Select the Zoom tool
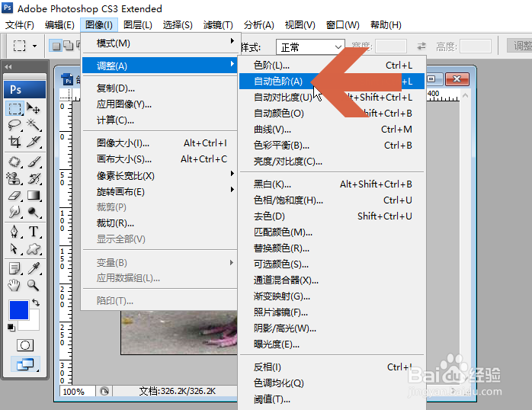This screenshot has width=532, height=410. point(34,285)
